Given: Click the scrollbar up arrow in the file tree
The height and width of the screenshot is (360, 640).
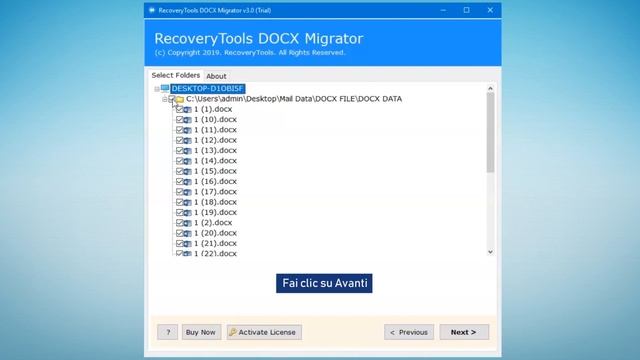Looking at the screenshot, I should click(490, 88).
